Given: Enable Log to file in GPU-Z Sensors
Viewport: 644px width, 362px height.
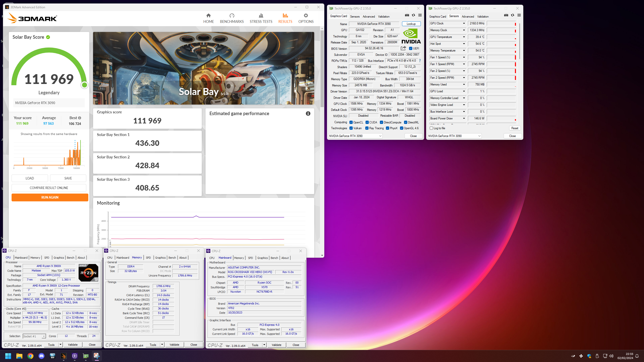Looking at the screenshot, I should 431,128.
